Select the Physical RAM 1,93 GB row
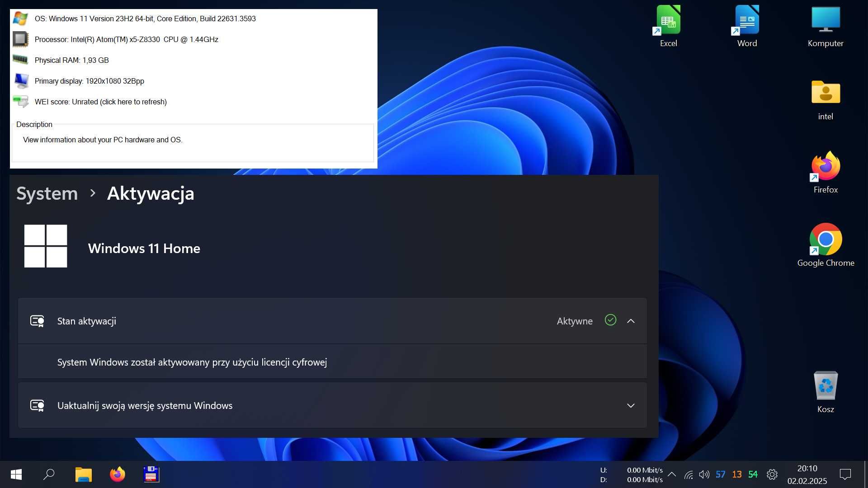868x488 pixels. pyautogui.click(x=71, y=60)
